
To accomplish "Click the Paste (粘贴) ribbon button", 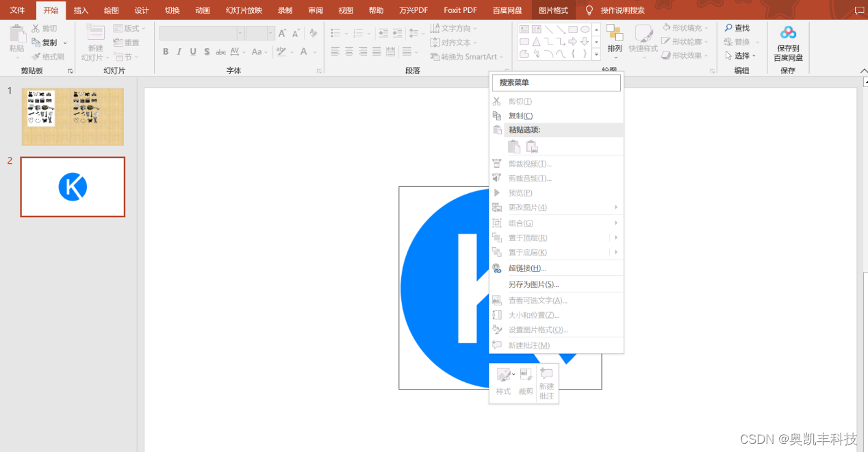I will tap(17, 40).
